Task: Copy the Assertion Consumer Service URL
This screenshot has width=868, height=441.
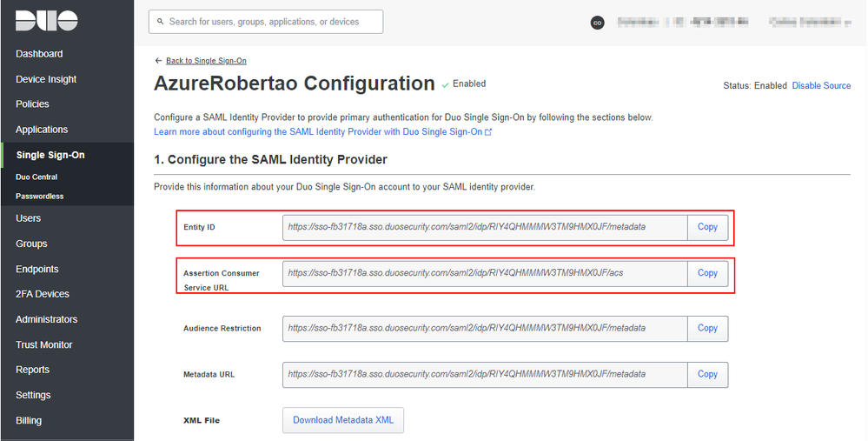Action: [707, 273]
